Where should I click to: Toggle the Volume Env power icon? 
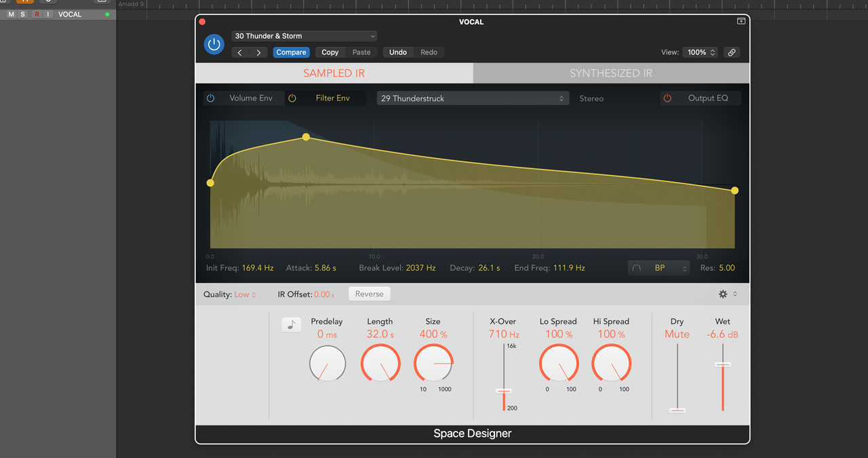pyautogui.click(x=211, y=98)
